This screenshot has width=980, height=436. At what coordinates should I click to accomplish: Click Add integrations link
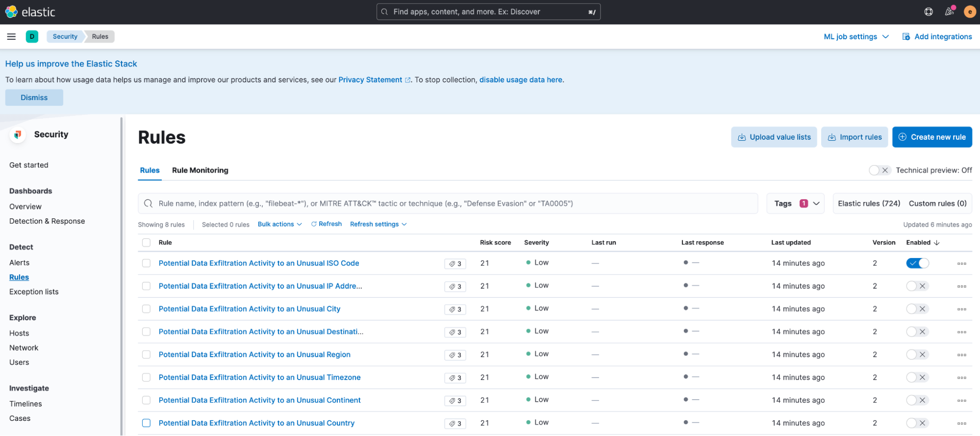(937, 37)
